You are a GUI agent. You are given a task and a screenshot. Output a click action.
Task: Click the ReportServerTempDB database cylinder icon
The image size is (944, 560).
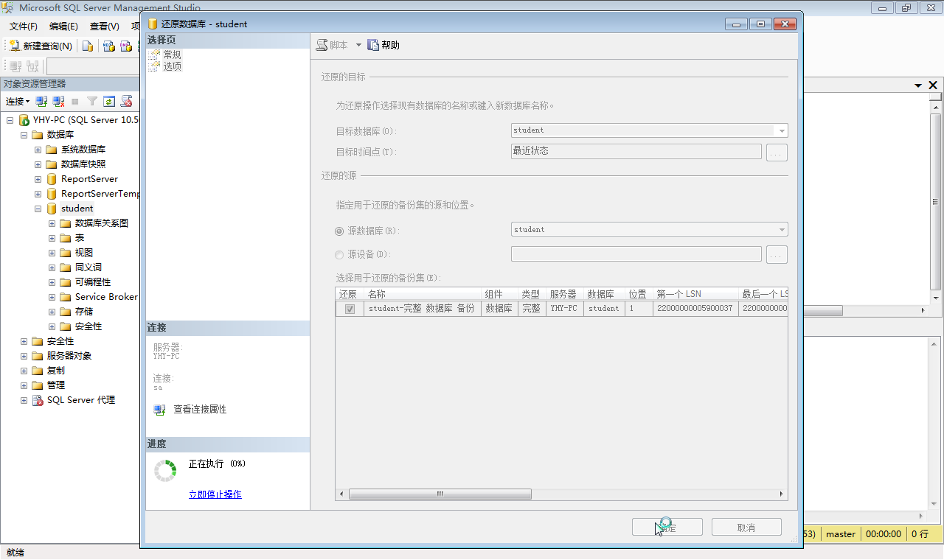[x=52, y=194]
